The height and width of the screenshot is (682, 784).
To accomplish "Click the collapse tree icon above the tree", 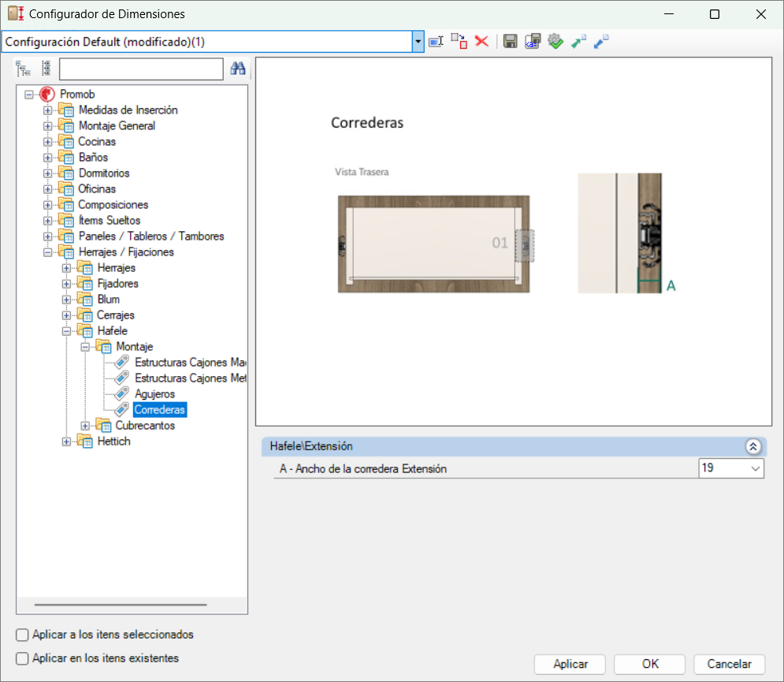I will 46,69.
